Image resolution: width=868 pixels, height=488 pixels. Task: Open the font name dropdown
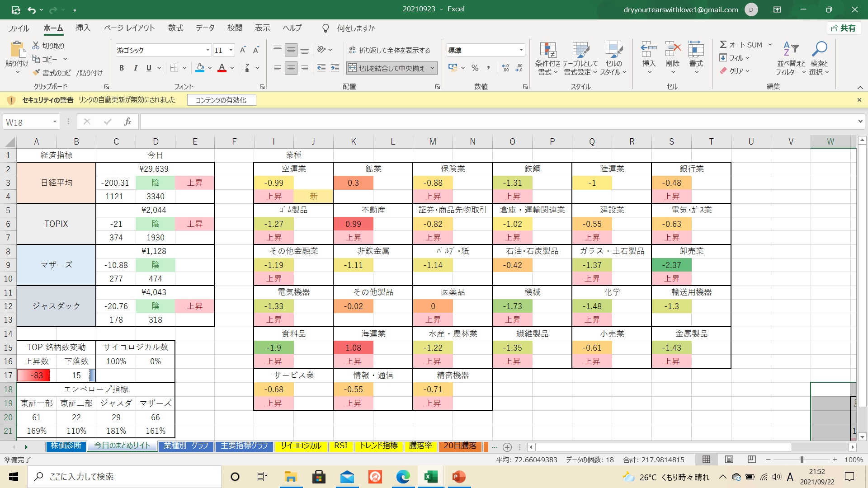208,50
